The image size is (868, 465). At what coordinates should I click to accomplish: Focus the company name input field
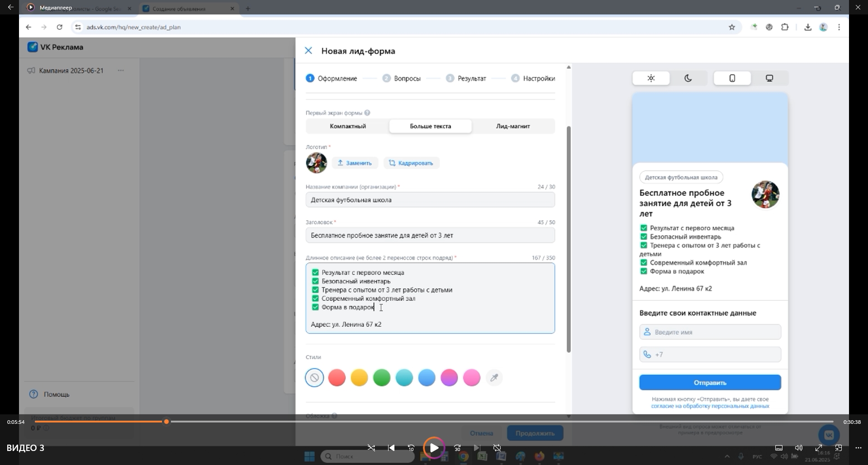[430, 200]
